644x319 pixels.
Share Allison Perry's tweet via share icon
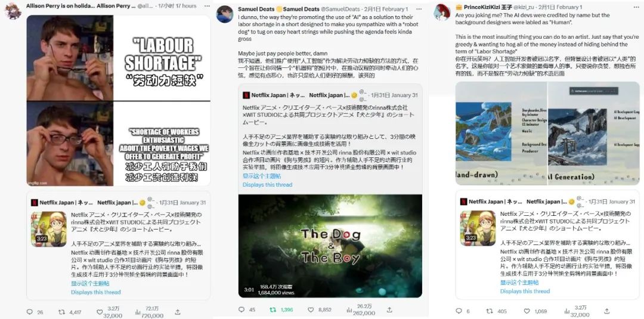(x=178, y=312)
